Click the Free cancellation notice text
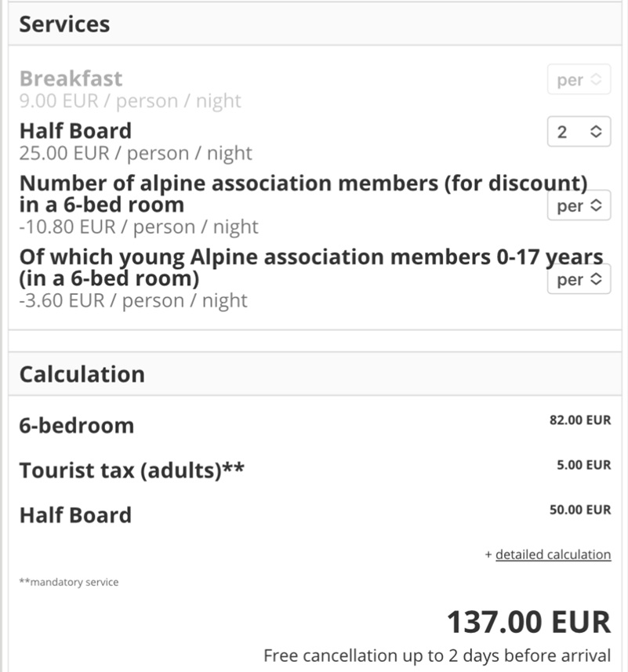The width and height of the screenshot is (628, 672). pos(436,656)
